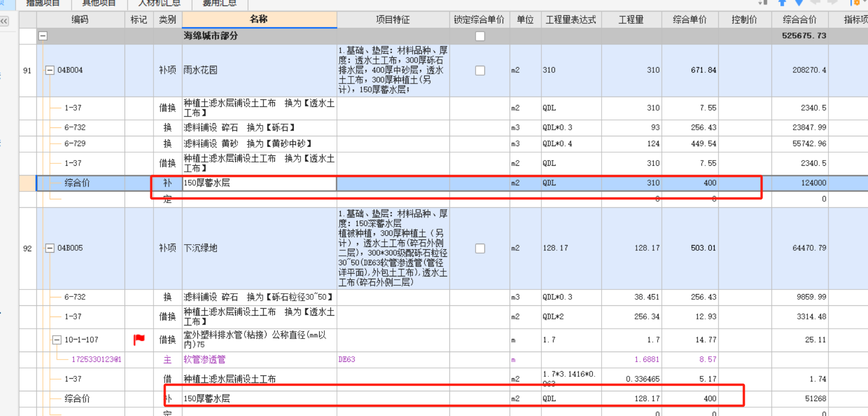This screenshot has width=868, height=416.
Task: Click the quantity 256.34
Action: tap(647, 317)
